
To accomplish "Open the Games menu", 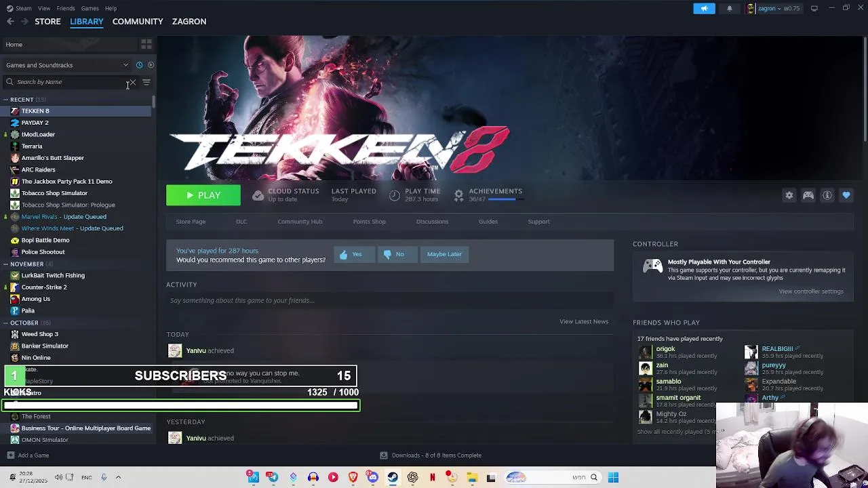I will (x=90, y=8).
